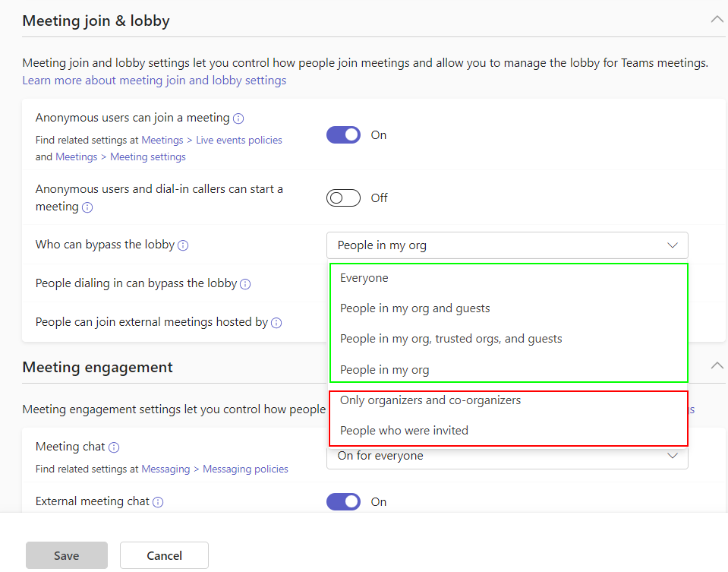Click info icon beside People dialing in can bypass
728x572 pixels.
click(245, 284)
